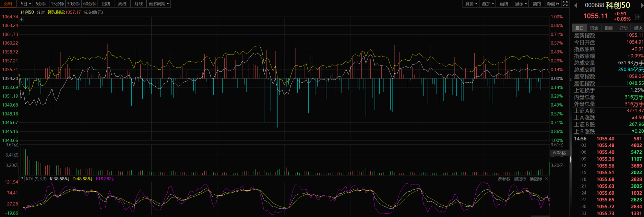Close the KDJ indicator panel

click(x=547, y=179)
